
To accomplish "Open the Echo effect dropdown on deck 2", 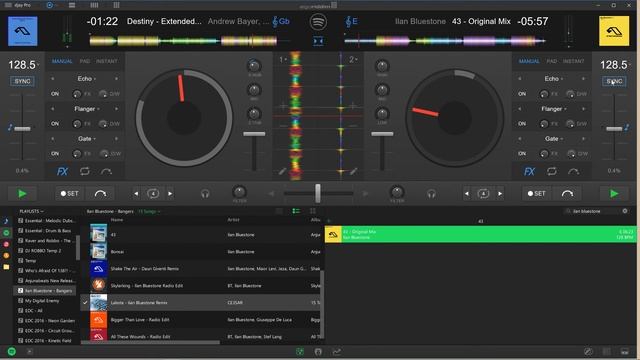I will [553, 78].
